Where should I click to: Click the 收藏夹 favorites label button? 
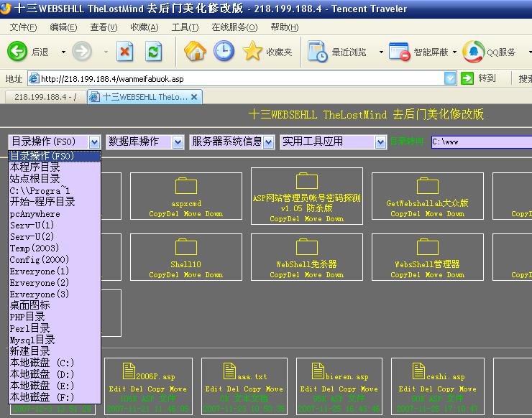(x=279, y=52)
